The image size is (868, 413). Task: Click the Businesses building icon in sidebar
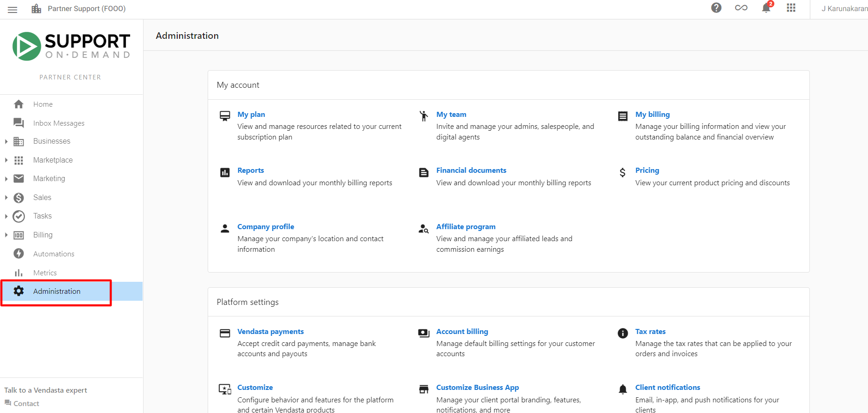tap(18, 141)
